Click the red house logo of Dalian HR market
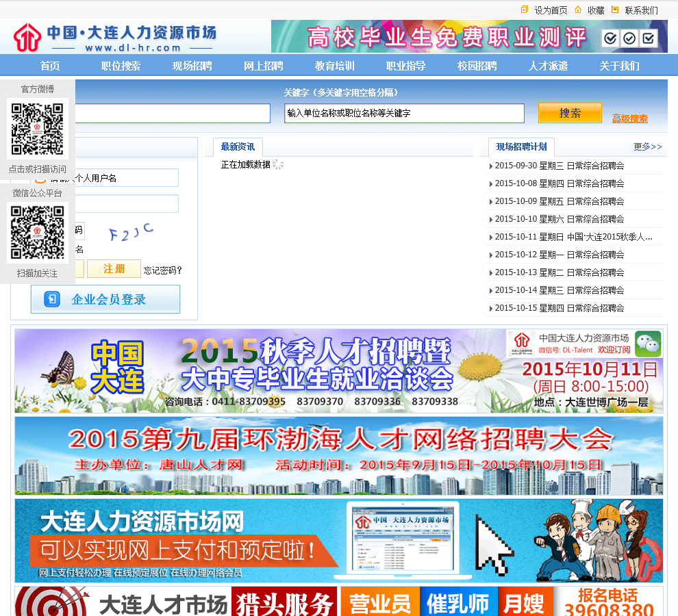678x616 pixels. pyautogui.click(x=27, y=37)
